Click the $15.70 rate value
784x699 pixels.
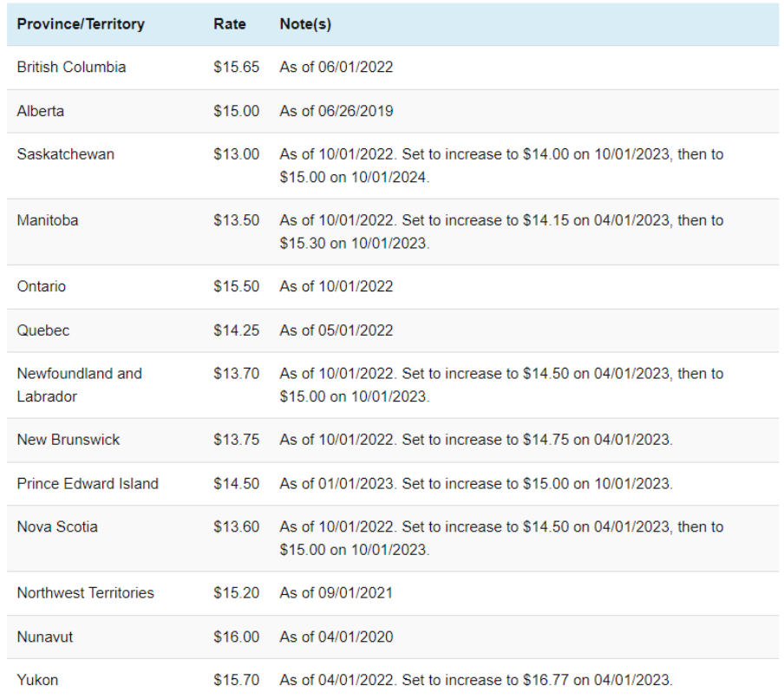(237, 679)
